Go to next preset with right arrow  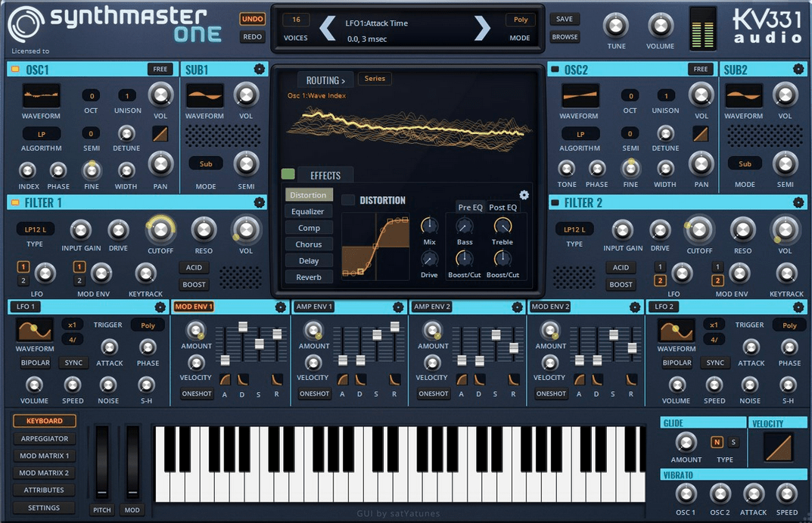[x=482, y=28]
